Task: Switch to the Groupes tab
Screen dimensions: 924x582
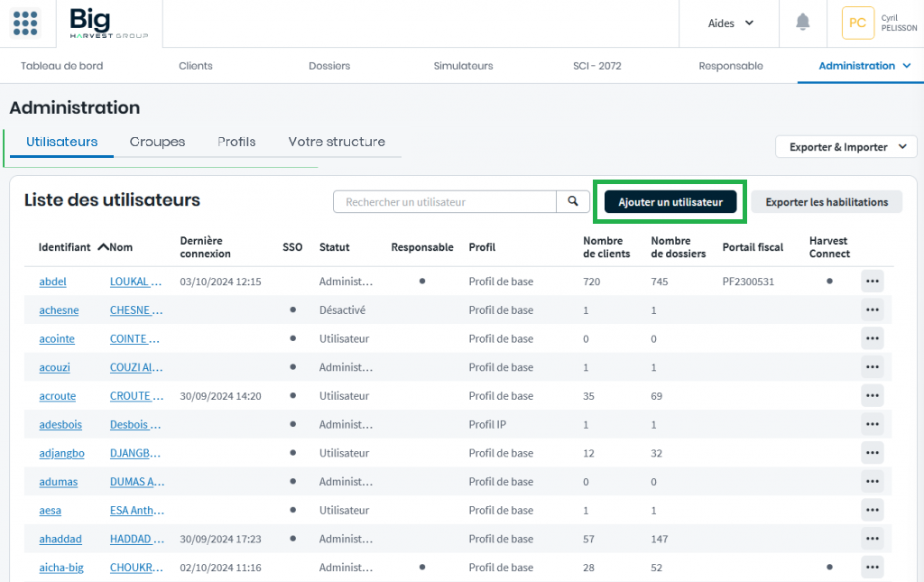Action: (x=157, y=142)
